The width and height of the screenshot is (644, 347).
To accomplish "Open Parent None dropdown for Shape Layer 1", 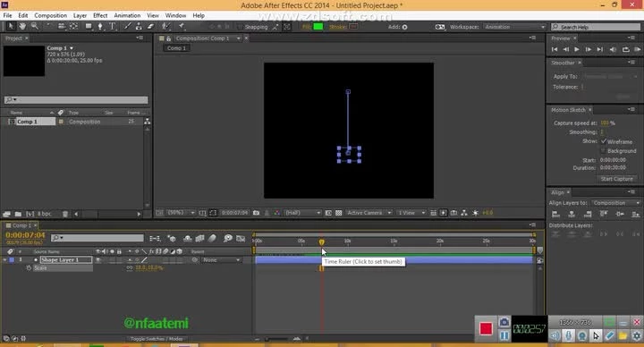I will pos(222,260).
